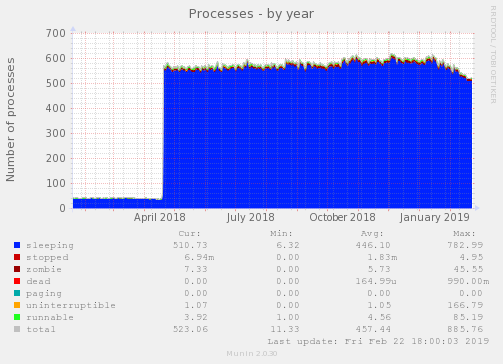Click the 'Munin 2.0.30' footer text
Viewport: 503px width, 364px height.
(x=252, y=354)
